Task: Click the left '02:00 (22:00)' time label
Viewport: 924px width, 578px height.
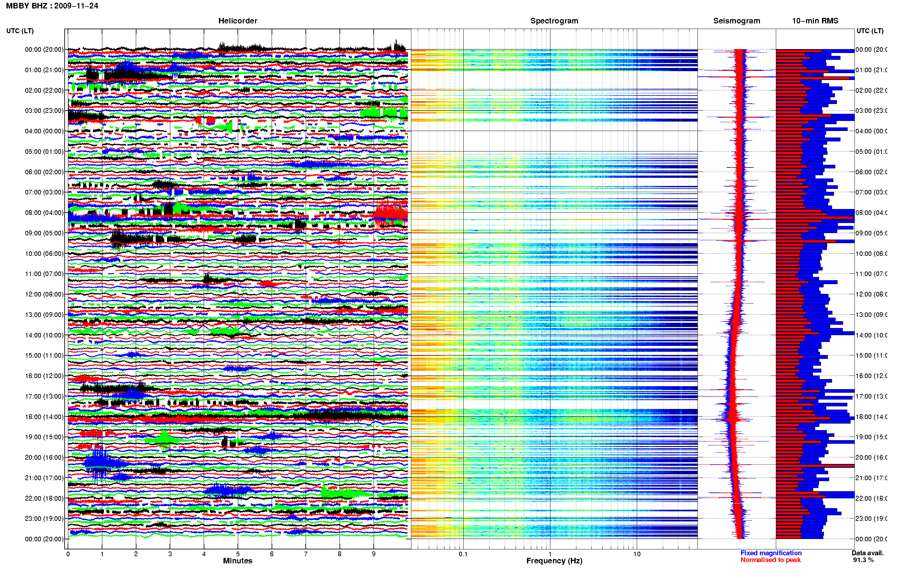Action: click(x=44, y=90)
